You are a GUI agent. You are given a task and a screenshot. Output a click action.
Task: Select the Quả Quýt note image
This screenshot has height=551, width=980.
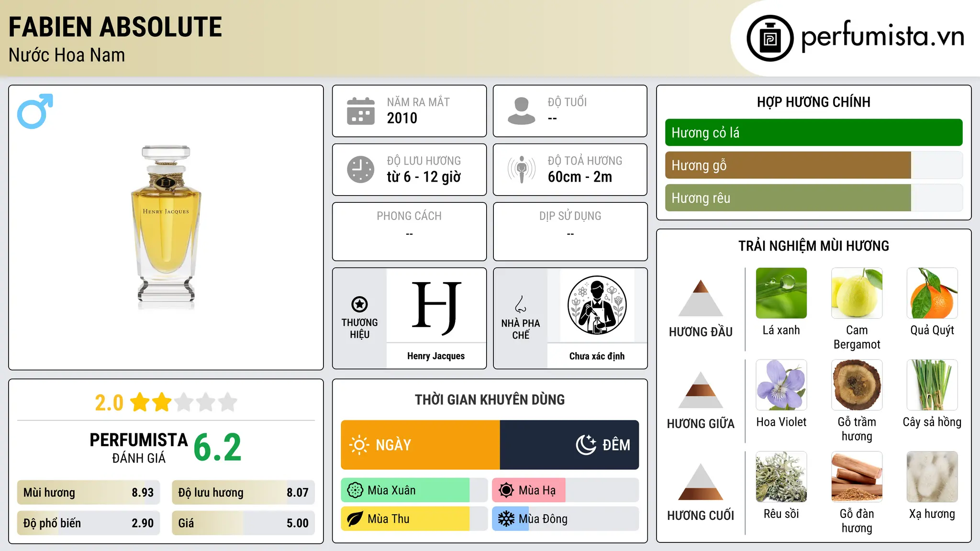932,293
